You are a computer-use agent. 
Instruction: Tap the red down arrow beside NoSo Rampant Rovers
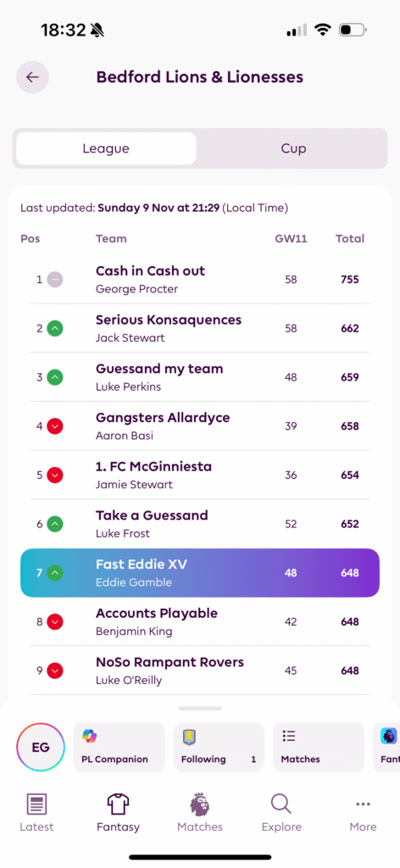[x=55, y=671]
